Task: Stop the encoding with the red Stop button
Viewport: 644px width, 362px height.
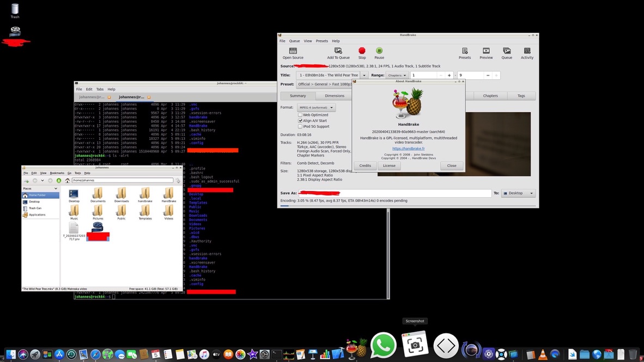Action: pyautogui.click(x=362, y=51)
